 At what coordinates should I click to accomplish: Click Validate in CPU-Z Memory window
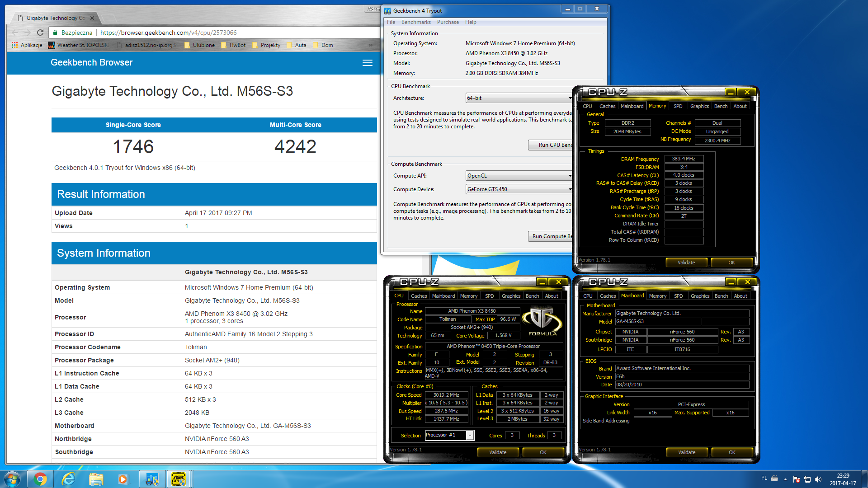[686, 263]
